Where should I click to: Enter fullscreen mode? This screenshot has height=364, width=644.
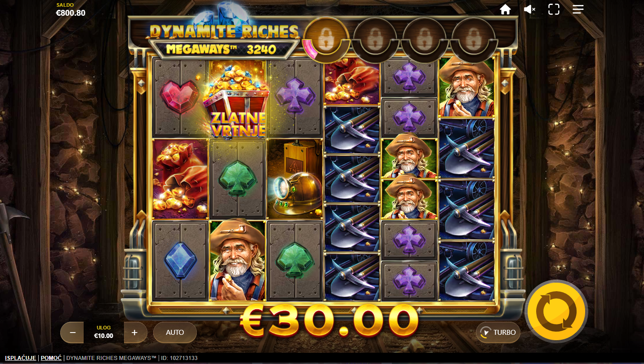[x=554, y=9]
